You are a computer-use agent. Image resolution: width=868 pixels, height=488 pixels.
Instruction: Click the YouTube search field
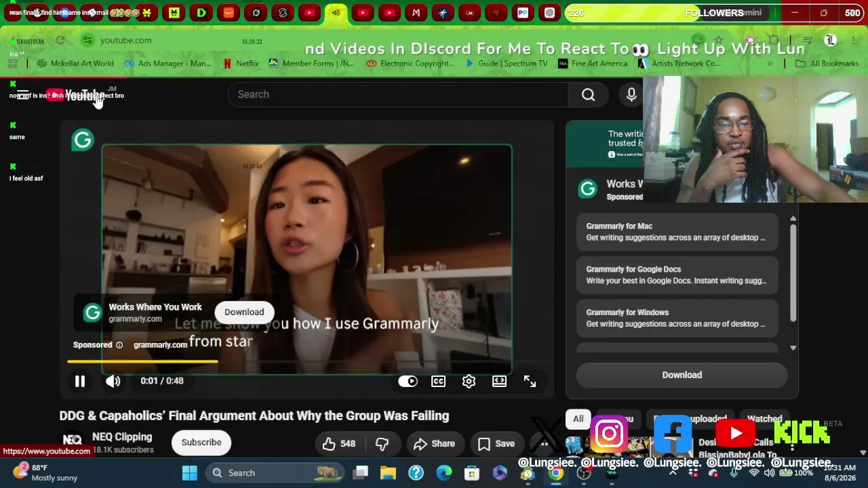pyautogui.click(x=398, y=94)
